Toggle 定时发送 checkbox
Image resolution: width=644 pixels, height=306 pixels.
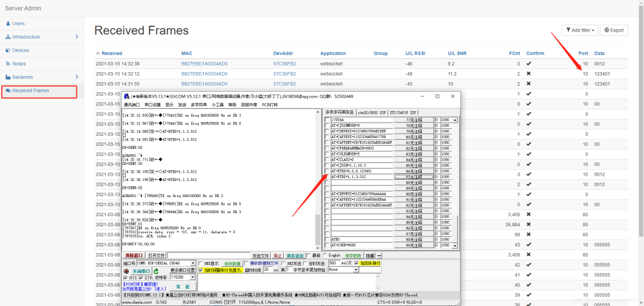[305, 263]
